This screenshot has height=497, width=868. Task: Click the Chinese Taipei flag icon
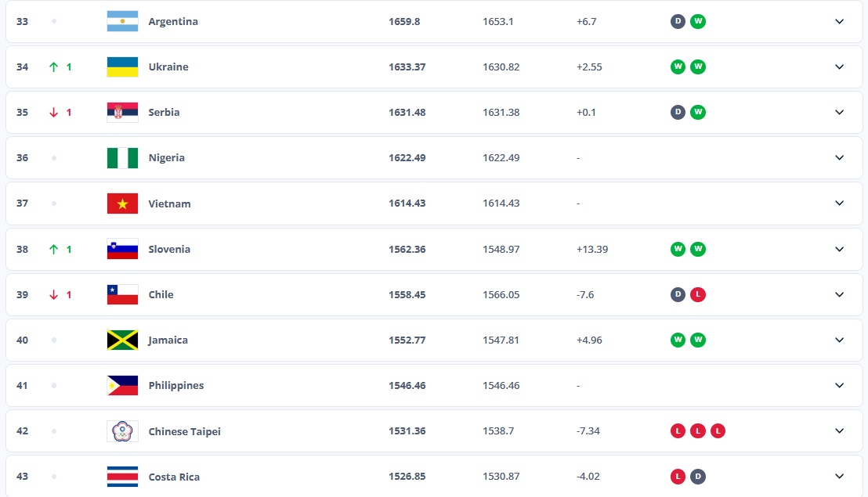122,431
